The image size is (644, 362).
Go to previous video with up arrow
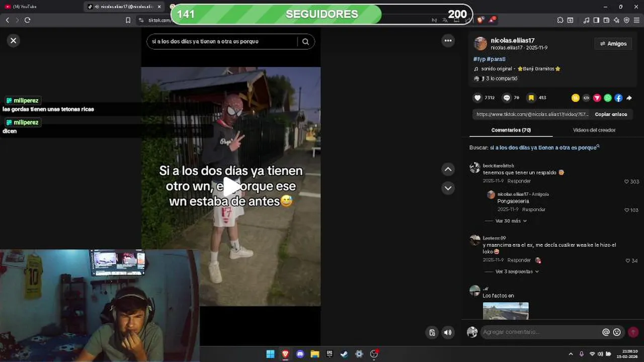(448, 169)
